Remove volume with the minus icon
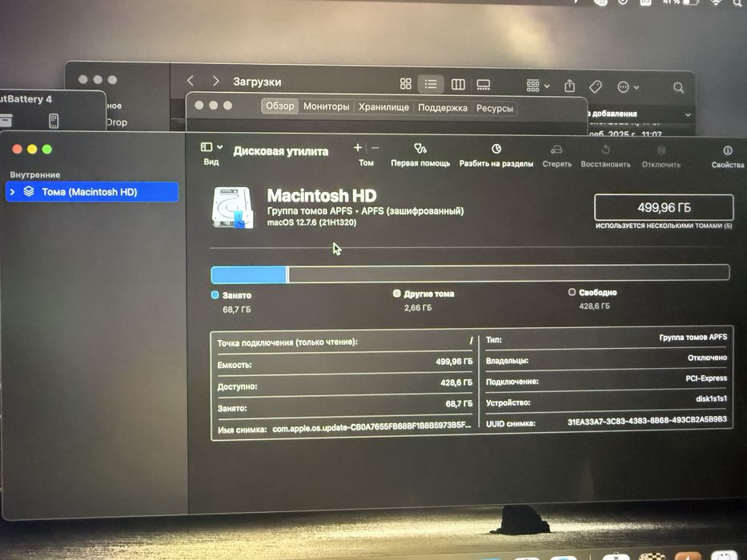This screenshot has width=747, height=560. pyautogui.click(x=375, y=148)
